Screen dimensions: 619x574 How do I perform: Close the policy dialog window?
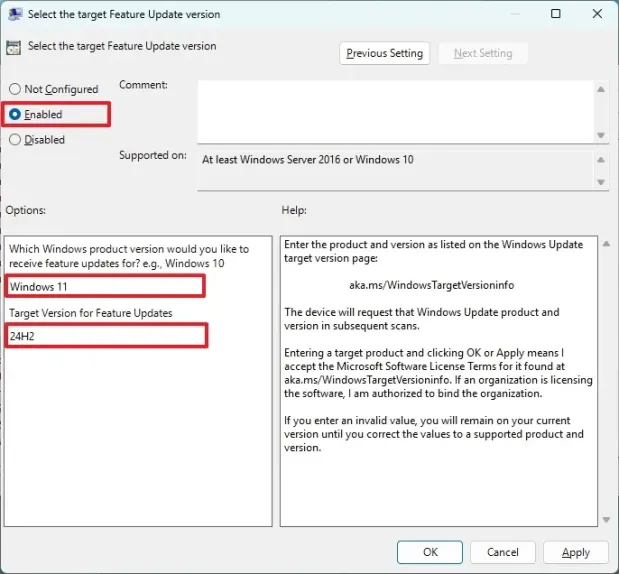(597, 14)
